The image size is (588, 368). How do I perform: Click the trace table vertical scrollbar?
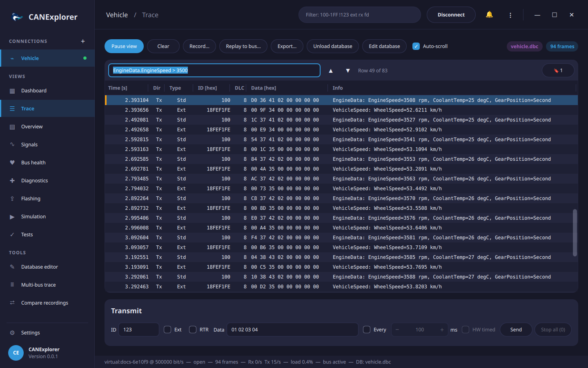[575, 233]
